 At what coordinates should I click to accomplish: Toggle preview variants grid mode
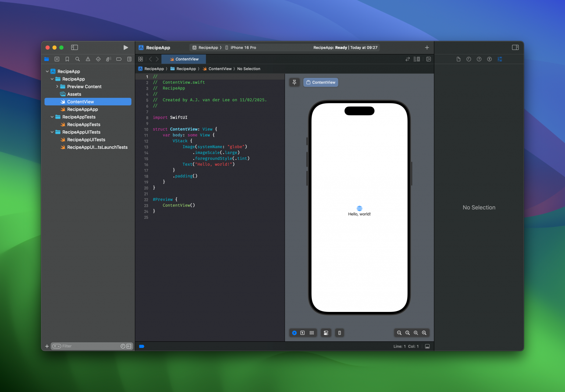[x=312, y=333]
